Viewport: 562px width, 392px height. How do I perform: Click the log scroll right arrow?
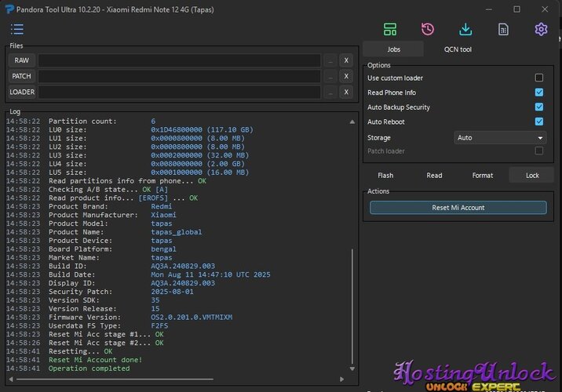341,379
